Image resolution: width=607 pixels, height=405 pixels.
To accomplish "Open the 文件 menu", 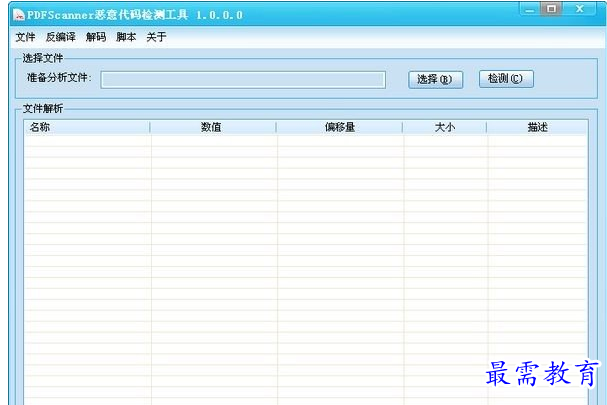I will (26, 37).
